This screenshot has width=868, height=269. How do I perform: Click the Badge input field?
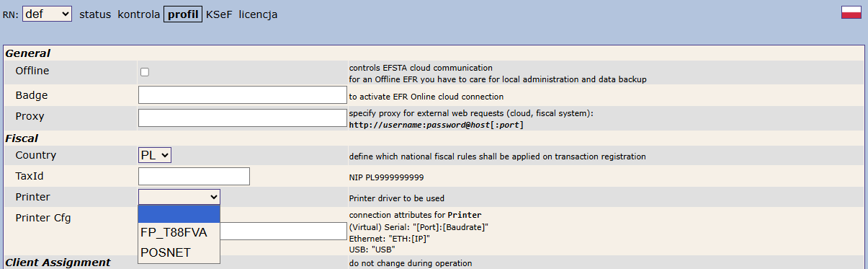point(243,95)
